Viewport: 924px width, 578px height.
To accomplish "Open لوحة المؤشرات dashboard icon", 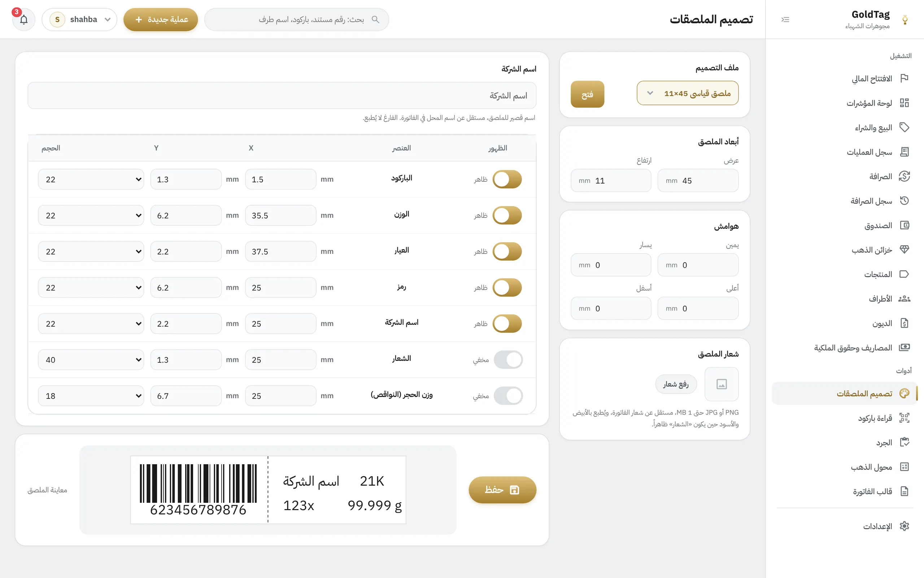I will point(904,103).
